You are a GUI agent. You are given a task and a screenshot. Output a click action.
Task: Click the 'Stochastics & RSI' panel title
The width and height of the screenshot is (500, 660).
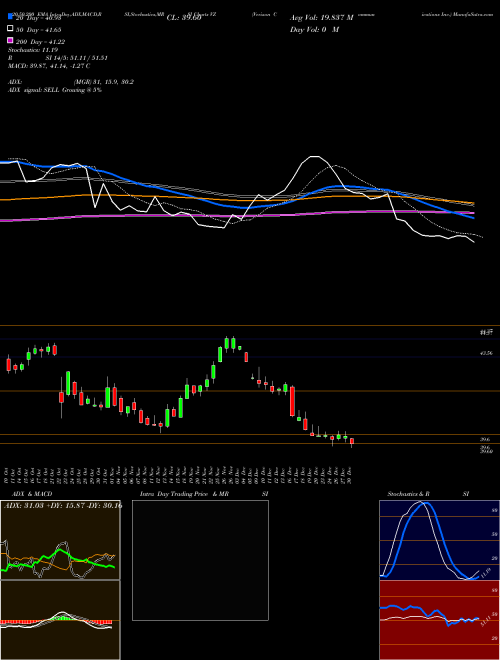pos(428,494)
